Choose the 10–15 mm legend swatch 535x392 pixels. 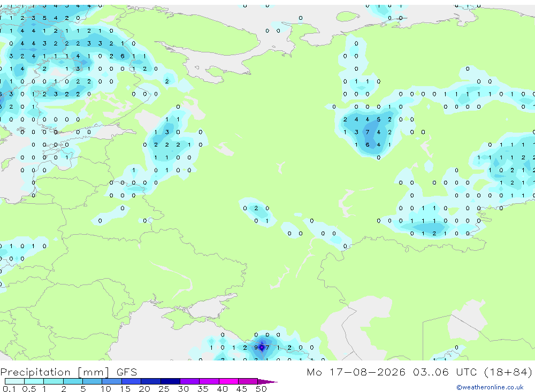pos(112,381)
